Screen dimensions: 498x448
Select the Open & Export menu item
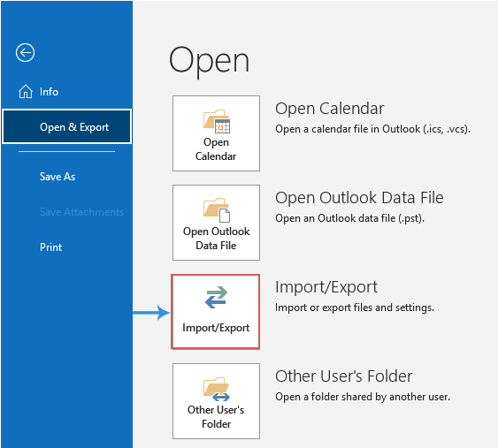(x=66, y=126)
